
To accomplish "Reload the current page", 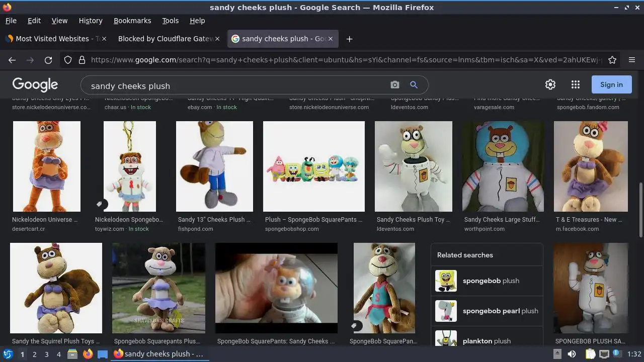I will (x=48, y=60).
